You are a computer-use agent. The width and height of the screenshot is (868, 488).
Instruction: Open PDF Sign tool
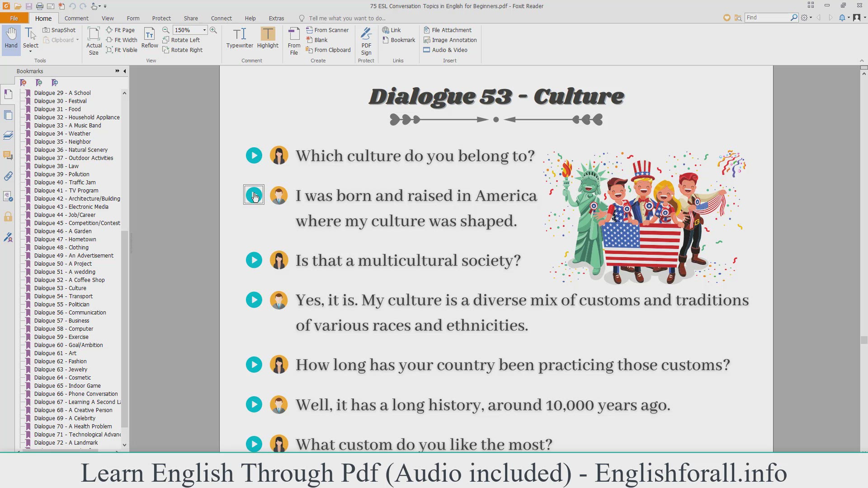366,41
